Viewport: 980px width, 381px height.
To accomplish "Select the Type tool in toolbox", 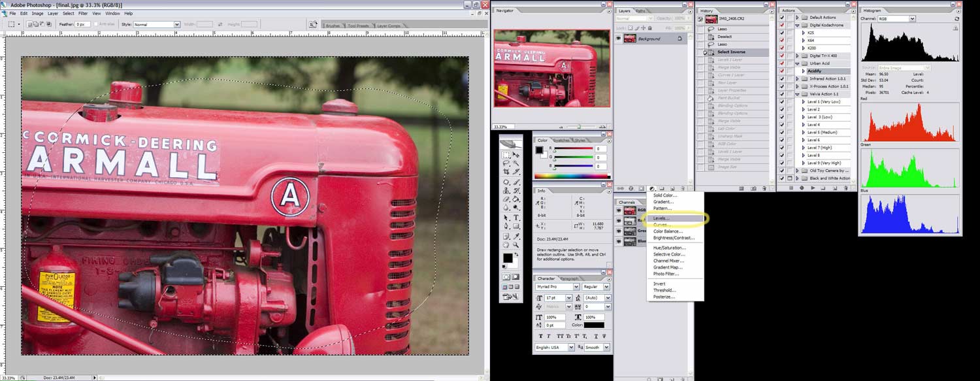I will click(x=516, y=218).
